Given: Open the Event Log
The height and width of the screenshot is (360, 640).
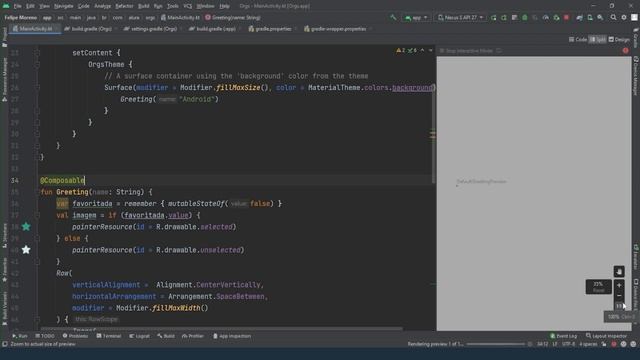Looking at the screenshot, I should (x=563, y=336).
